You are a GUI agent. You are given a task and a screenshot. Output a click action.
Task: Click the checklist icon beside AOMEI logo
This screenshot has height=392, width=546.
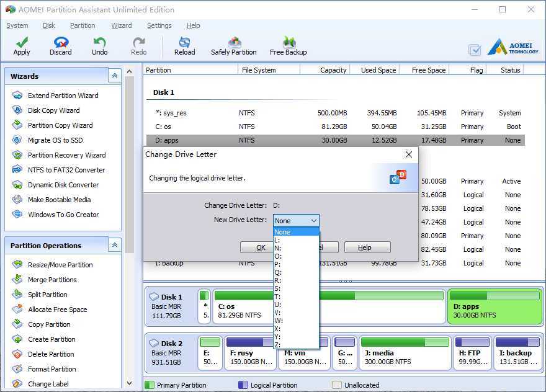[x=475, y=50]
